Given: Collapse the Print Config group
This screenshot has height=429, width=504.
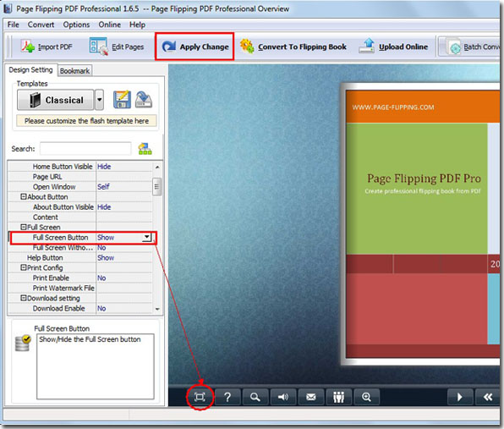Looking at the screenshot, I should click(24, 267).
